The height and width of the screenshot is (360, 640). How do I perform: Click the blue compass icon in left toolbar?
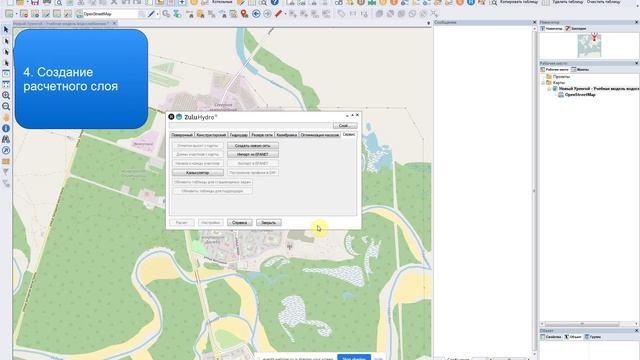(x=6, y=150)
